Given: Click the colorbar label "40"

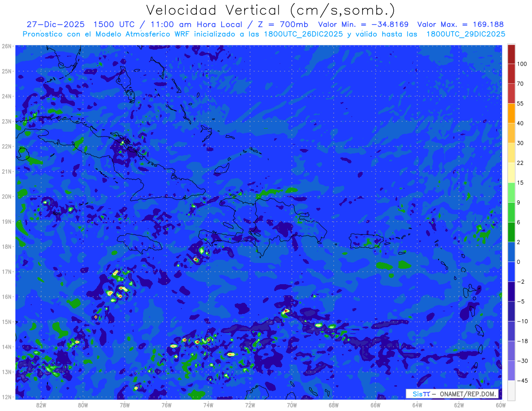Looking at the screenshot, I should (x=520, y=123).
